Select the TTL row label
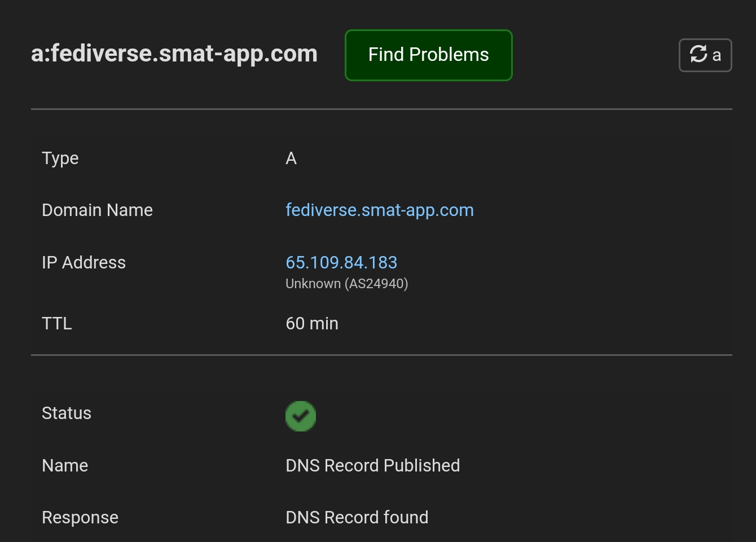This screenshot has width=756, height=542. [57, 324]
